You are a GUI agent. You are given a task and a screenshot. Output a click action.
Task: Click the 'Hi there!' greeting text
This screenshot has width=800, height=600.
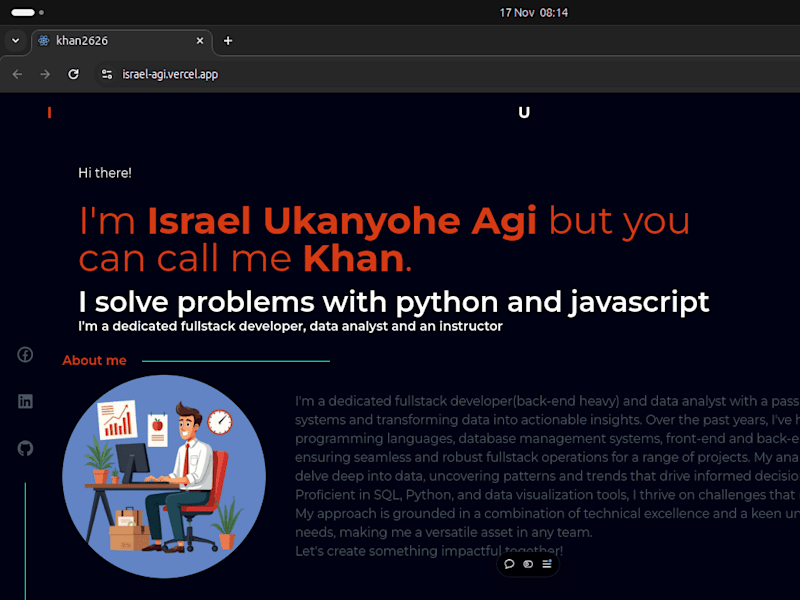tap(105, 173)
